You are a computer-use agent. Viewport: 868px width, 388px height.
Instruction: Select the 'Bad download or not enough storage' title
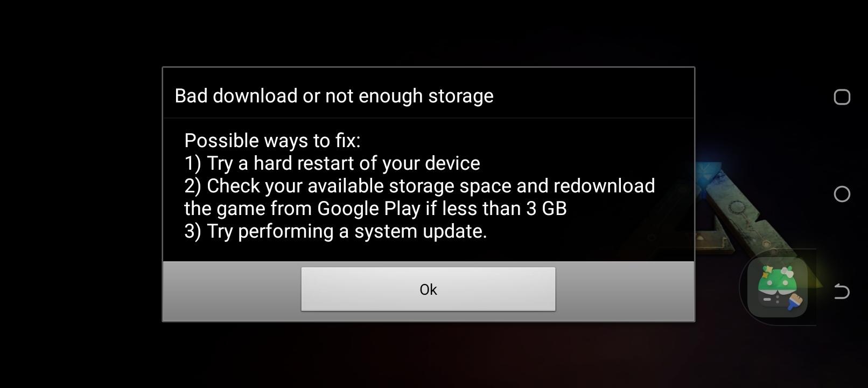tap(334, 96)
